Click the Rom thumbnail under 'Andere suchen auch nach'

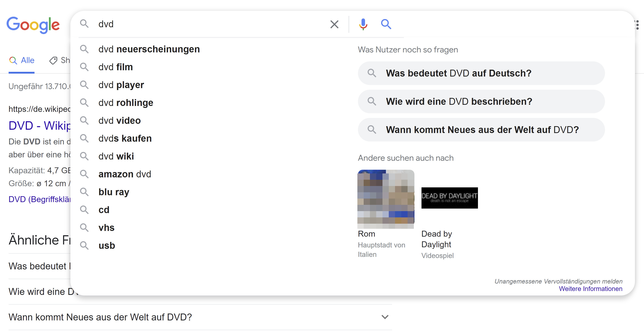[386, 199]
